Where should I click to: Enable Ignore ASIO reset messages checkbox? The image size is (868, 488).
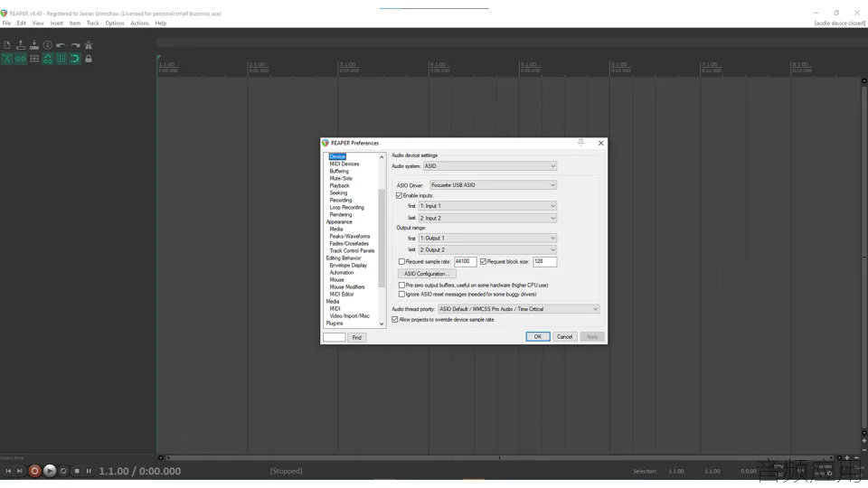point(401,295)
